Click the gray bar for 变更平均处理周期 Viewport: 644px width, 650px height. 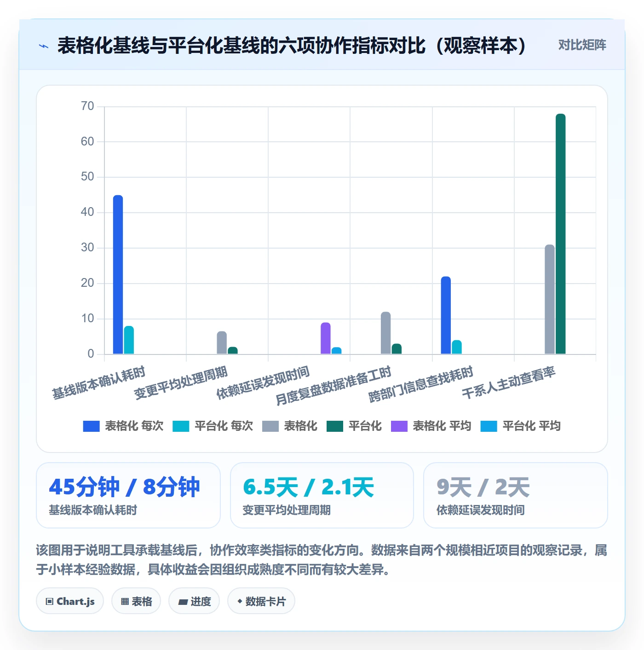222,343
